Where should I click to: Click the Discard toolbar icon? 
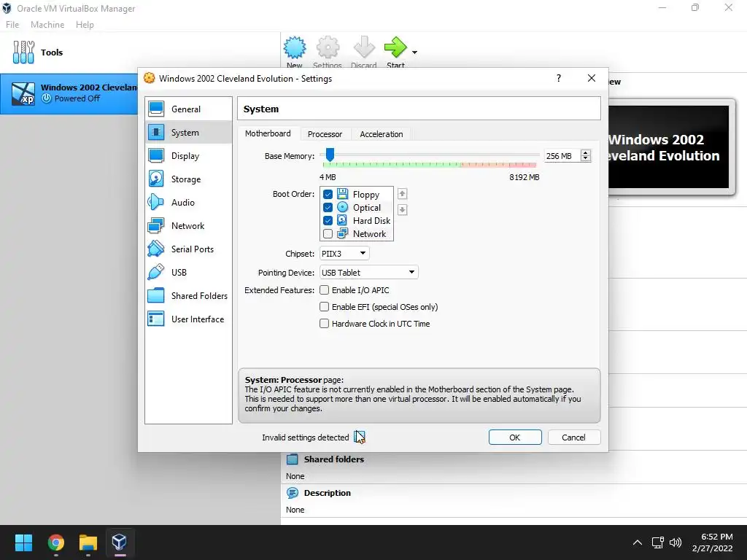[x=364, y=47]
